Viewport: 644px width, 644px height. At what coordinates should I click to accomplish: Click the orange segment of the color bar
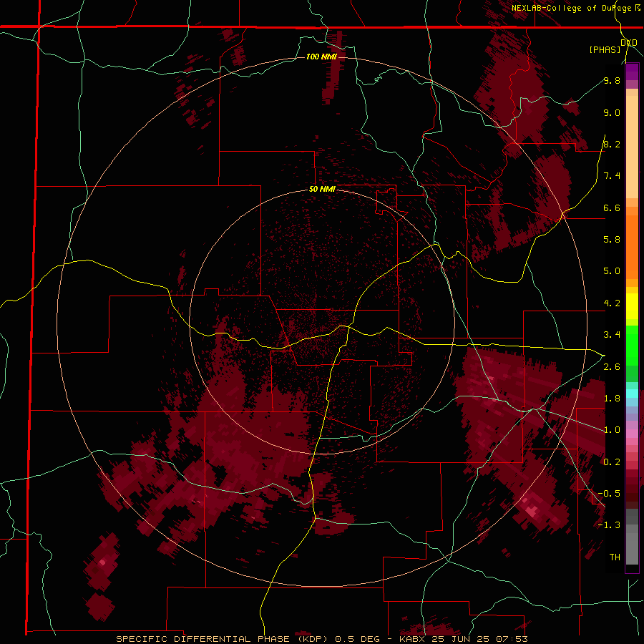pyautogui.click(x=632, y=246)
